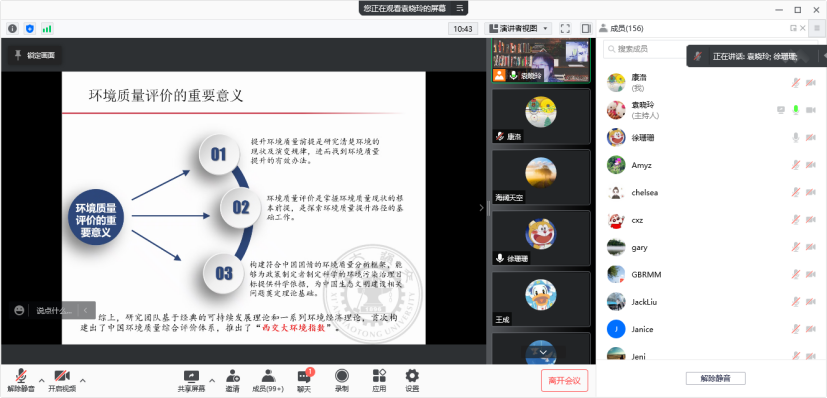The height and width of the screenshot is (398, 827).
Task: Expand video options arrow beside 开启视频
Action: pos(83,380)
